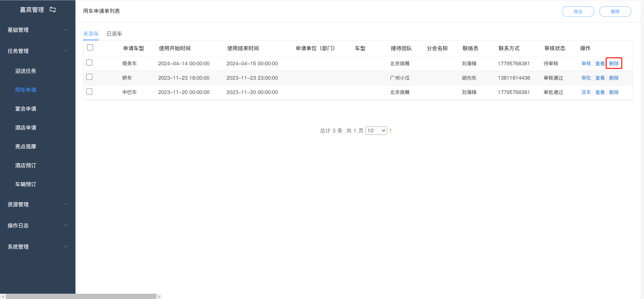Switch to the 未派车 tab

pyautogui.click(x=91, y=34)
